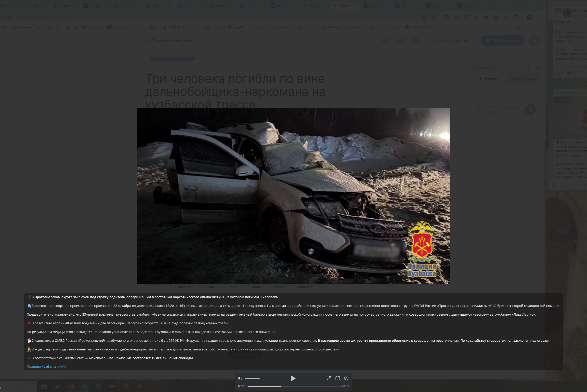Select the 'В статью' tab
This screenshot has height=392, width=587.
(x=488, y=79)
